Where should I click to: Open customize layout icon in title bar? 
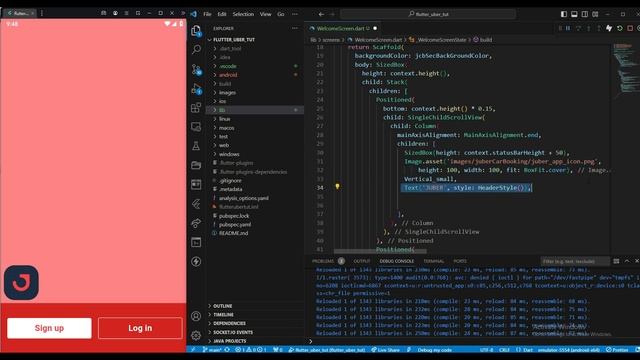[596, 14]
